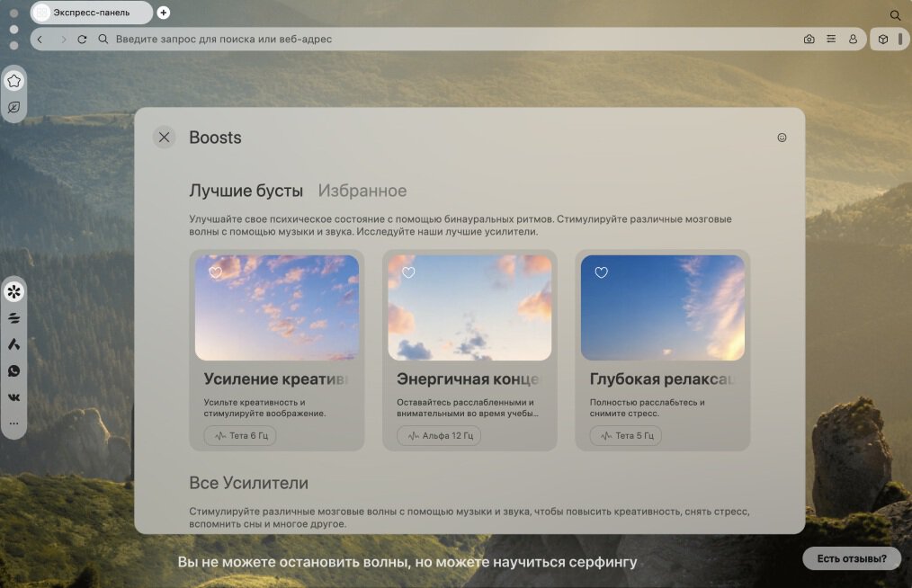Open the extensions cube icon
This screenshot has width=912, height=588.
(x=883, y=39)
